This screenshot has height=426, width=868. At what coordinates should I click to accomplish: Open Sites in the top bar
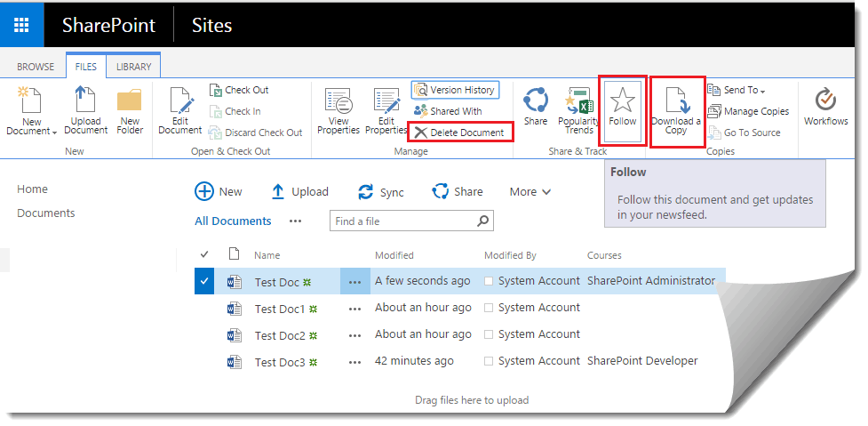[x=211, y=25]
